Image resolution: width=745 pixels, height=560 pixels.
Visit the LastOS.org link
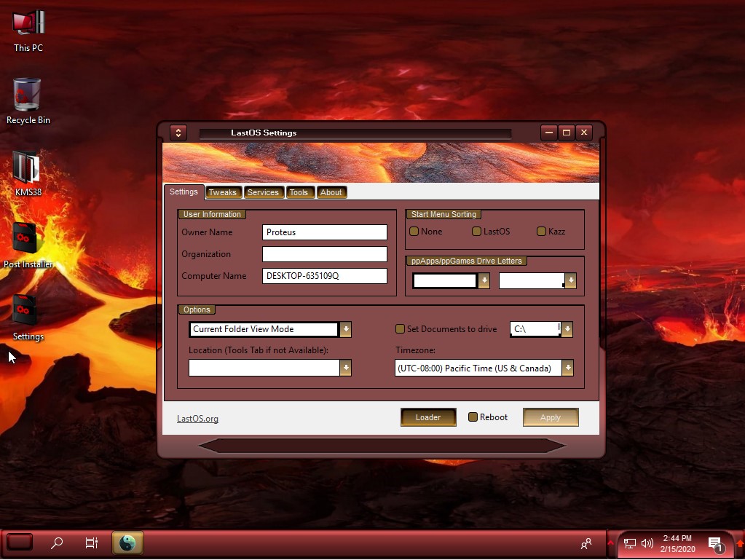point(197,417)
